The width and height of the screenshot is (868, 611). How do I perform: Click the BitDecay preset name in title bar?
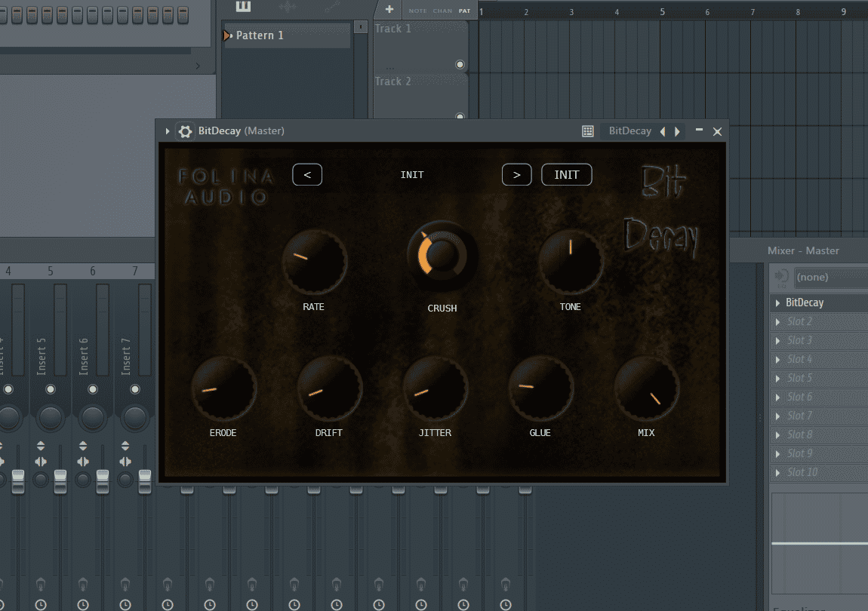pyautogui.click(x=630, y=131)
